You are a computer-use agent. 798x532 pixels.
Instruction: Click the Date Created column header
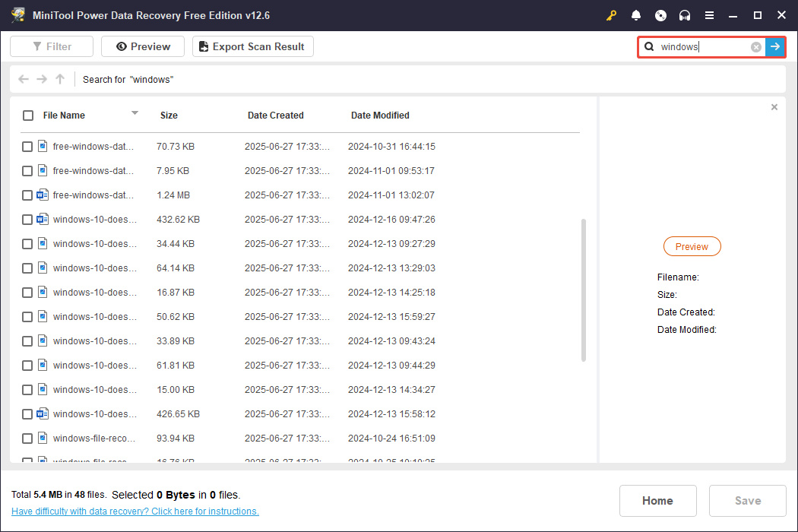click(276, 115)
